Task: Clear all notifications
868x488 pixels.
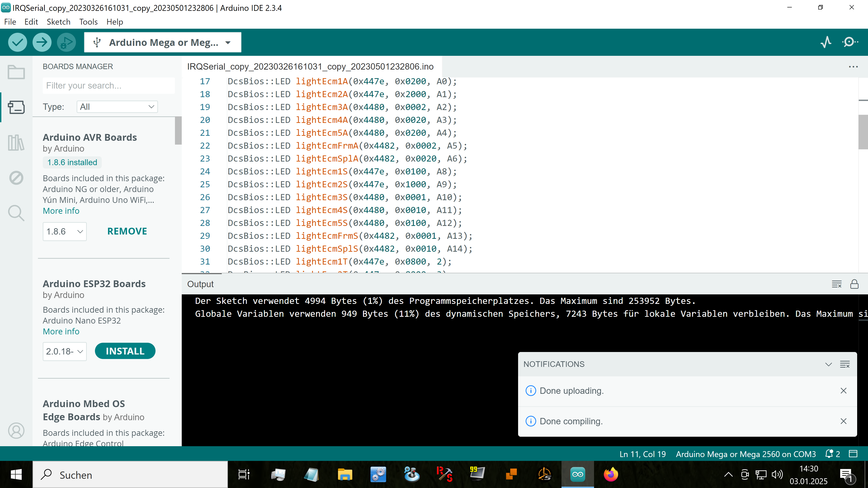Action: 844,364
